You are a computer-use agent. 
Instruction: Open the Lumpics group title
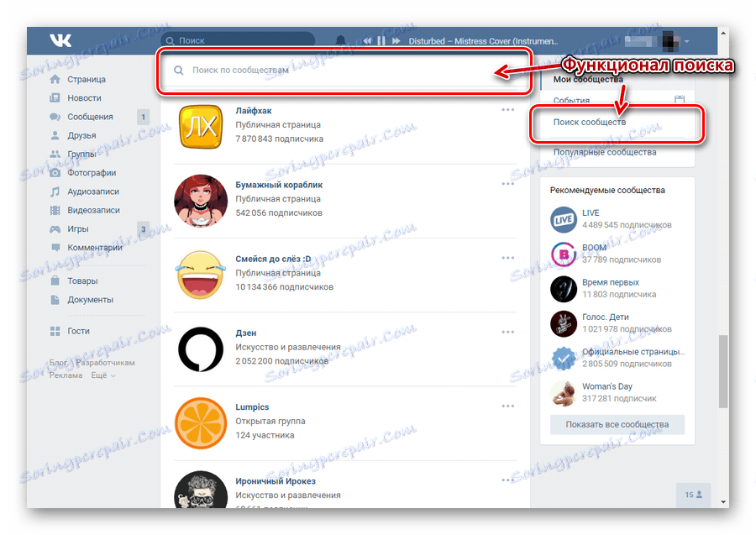(x=252, y=407)
